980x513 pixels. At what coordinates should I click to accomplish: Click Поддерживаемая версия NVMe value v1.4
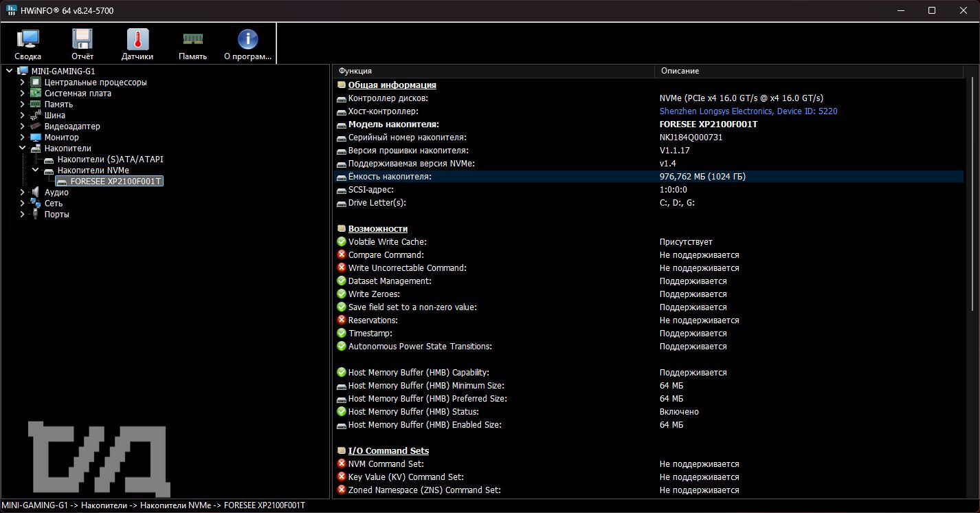click(x=667, y=164)
